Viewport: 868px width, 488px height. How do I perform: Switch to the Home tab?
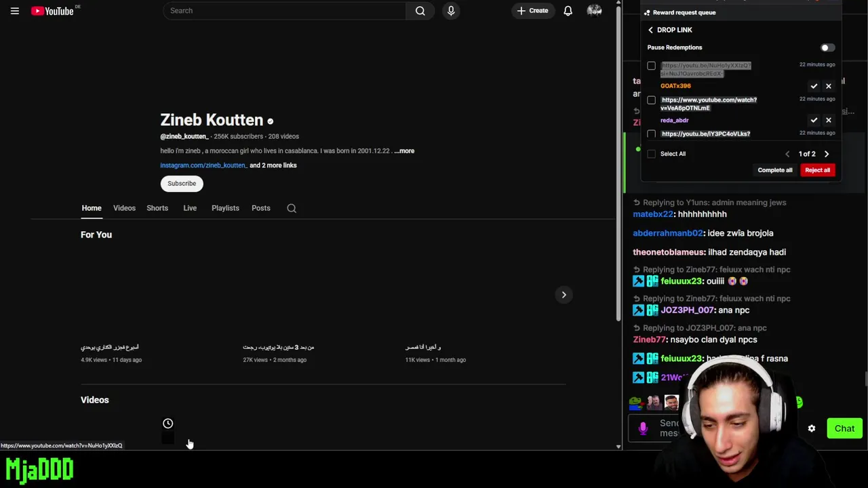[92, 208]
